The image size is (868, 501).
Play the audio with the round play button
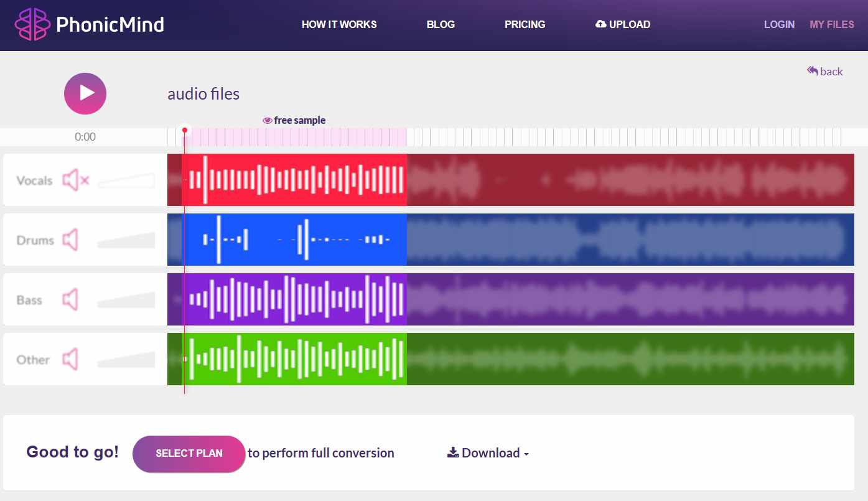click(85, 93)
